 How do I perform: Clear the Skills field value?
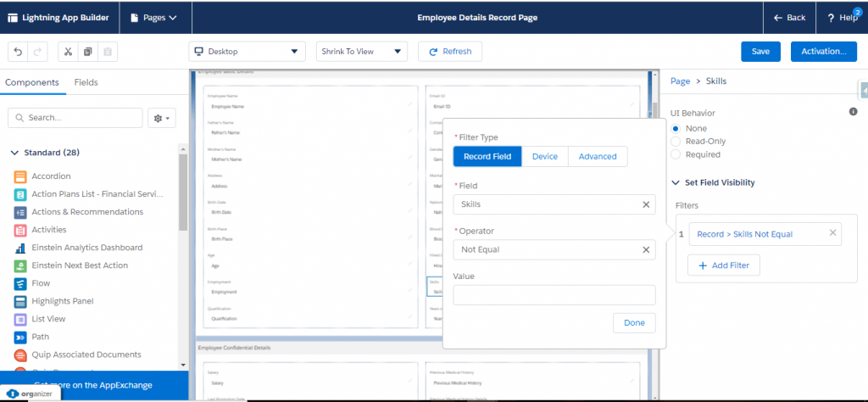click(x=645, y=204)
